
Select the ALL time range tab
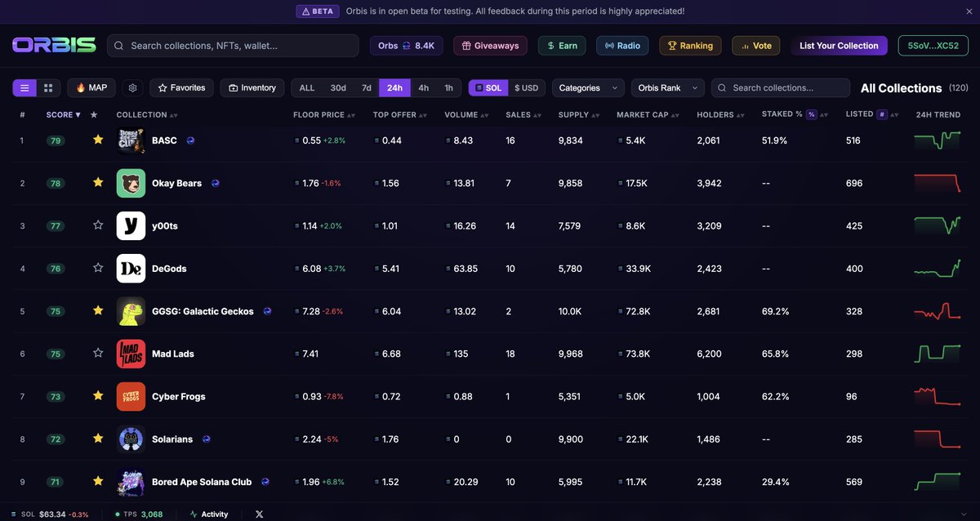pos(307,87)
